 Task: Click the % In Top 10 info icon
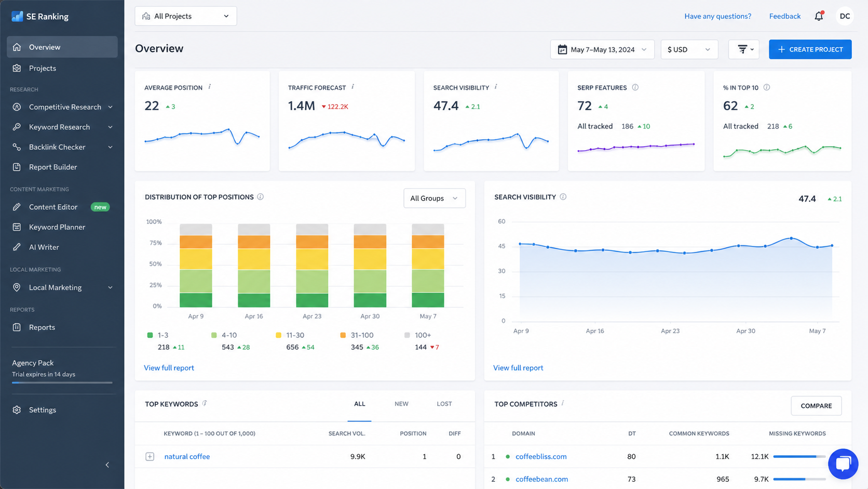(x=767, y=87)
